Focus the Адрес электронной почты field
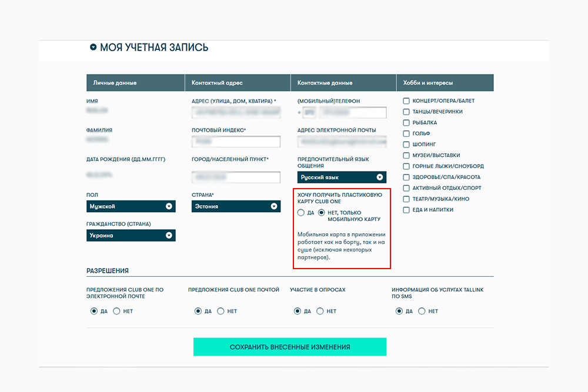 click(342, 142)
